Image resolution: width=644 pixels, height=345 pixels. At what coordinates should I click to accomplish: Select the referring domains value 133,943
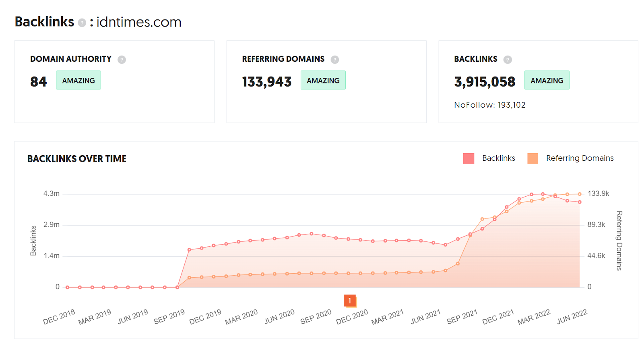pos(266,82)
